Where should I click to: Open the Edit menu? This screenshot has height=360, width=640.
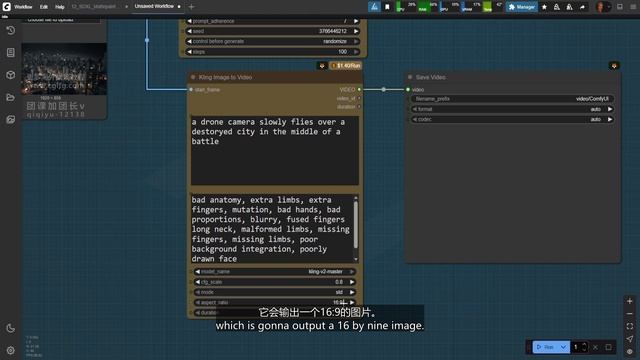[x=44, y=7]
